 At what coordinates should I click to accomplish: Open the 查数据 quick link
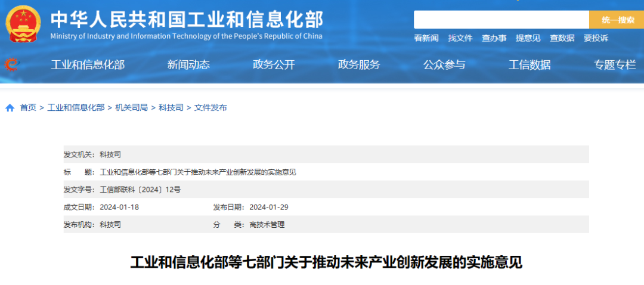(562, 38)
